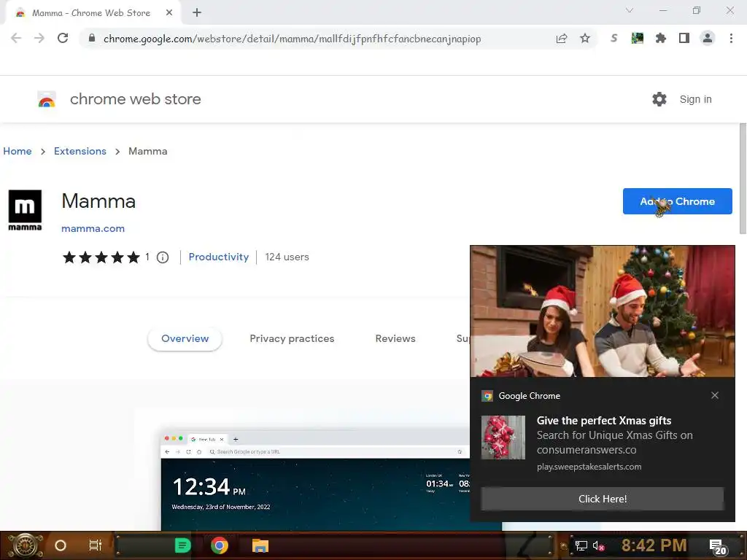Click the red gifts notification thumbnail
Image resolution: width=747 pixels, height=560 pixels.
(x=503, y=437)
